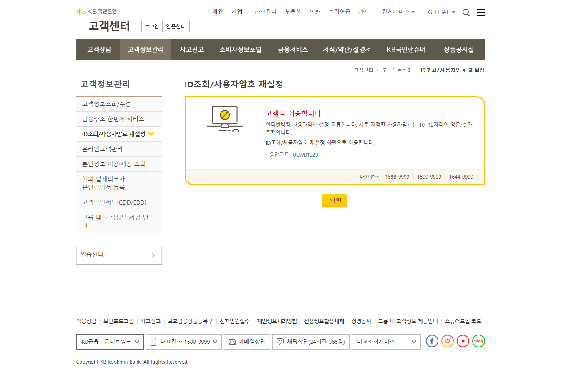This screenshot has height=392, width=561.
Task: Open 사고신고 footer link
Action: [151, 321]
